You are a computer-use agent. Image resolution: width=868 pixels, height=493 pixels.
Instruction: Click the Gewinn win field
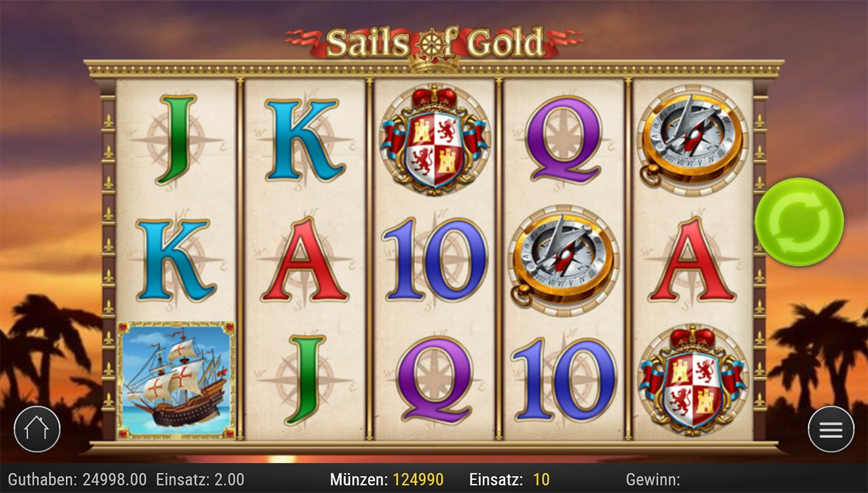pyautogui.click(x=653, y=479)
